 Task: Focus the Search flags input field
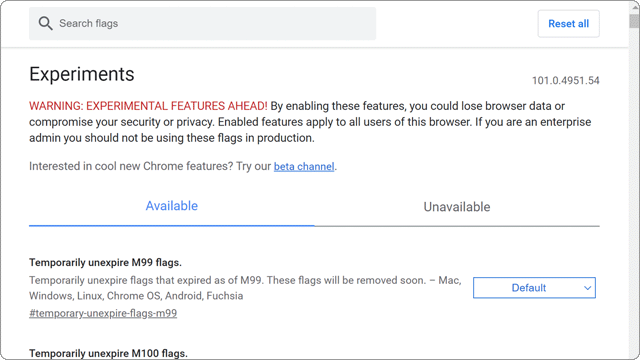[x=202, y=24]
